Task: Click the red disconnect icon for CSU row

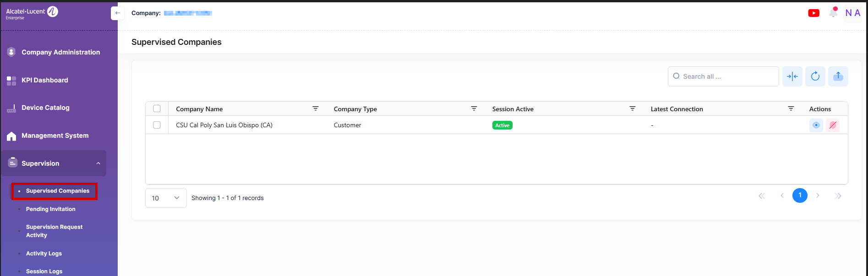Action: tap(832, 125)
